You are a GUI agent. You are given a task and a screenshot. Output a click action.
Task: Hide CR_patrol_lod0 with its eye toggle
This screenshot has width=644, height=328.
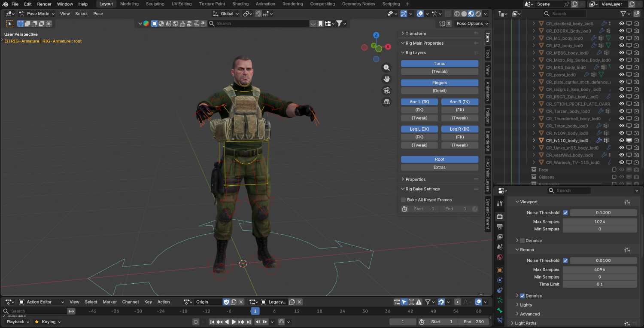click(621, 74)
